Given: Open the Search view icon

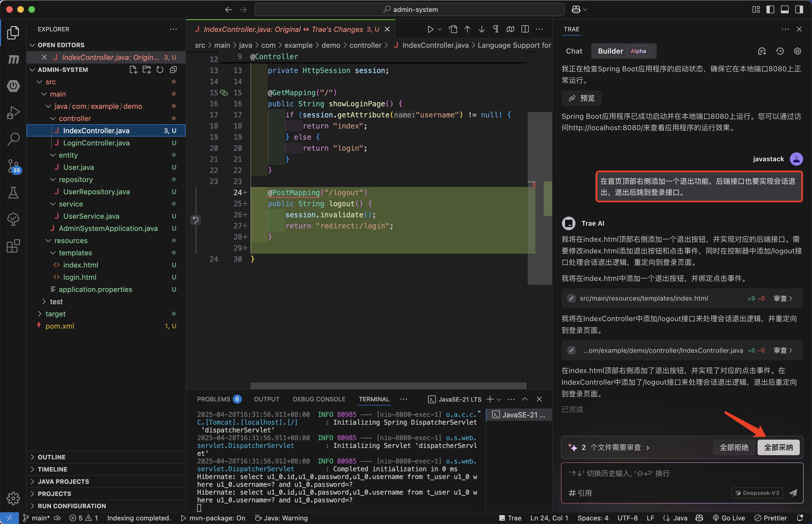Looking at the screenshot, I should coord(14,139).
